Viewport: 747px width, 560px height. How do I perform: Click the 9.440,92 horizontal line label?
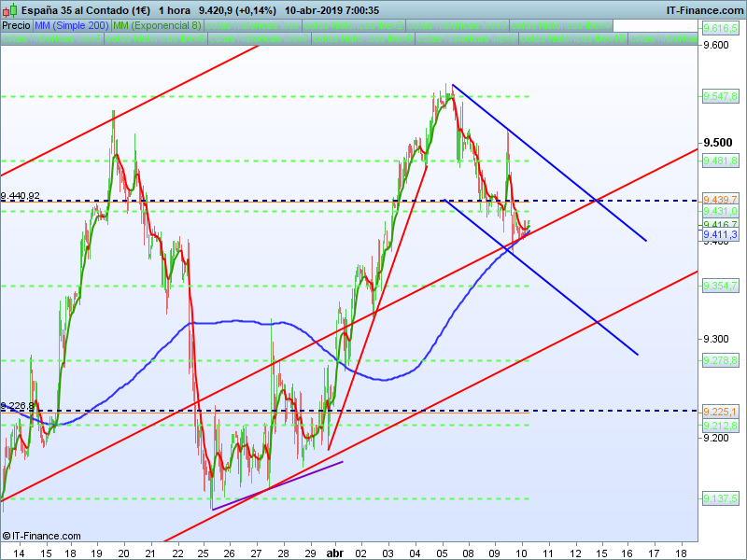[20, 195]
